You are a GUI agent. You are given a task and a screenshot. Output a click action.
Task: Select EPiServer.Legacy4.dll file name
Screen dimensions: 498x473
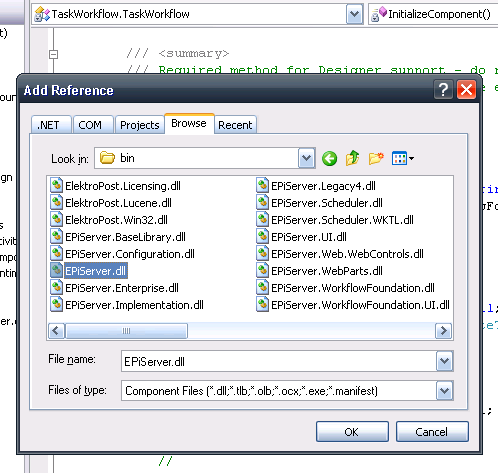tap(323, 186)
